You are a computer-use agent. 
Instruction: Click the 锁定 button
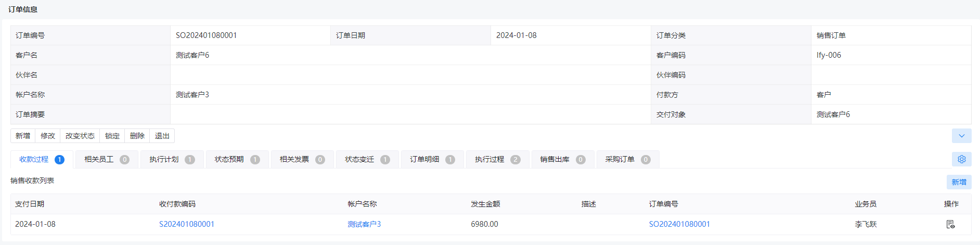tap(112, 136)
